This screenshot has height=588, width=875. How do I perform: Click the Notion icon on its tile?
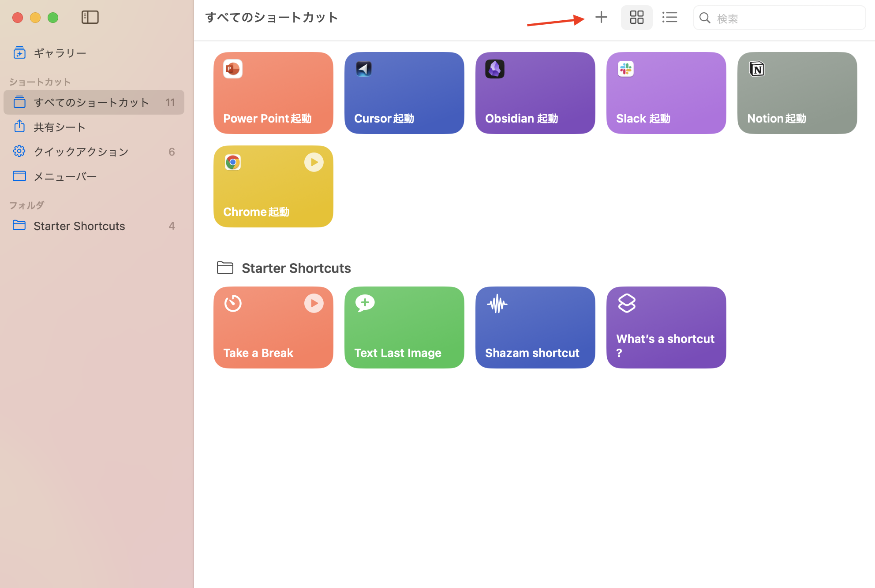coord(757,69)
